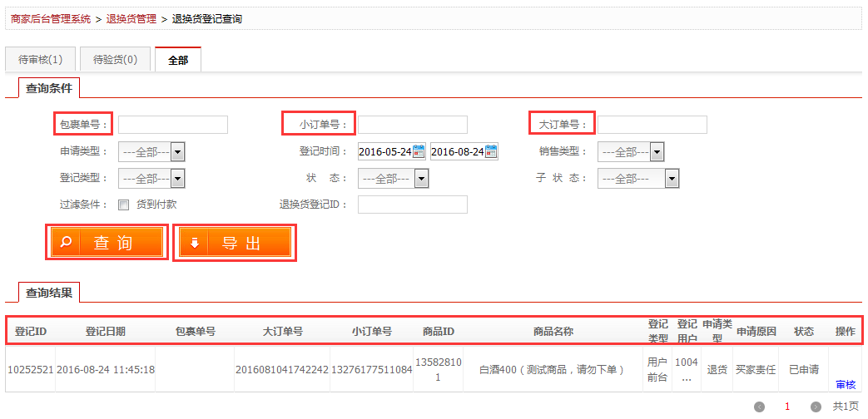Go to 商家后台管理系统 breadcrumb link
The height and width of the screenshot is (419, 868).
51,19
